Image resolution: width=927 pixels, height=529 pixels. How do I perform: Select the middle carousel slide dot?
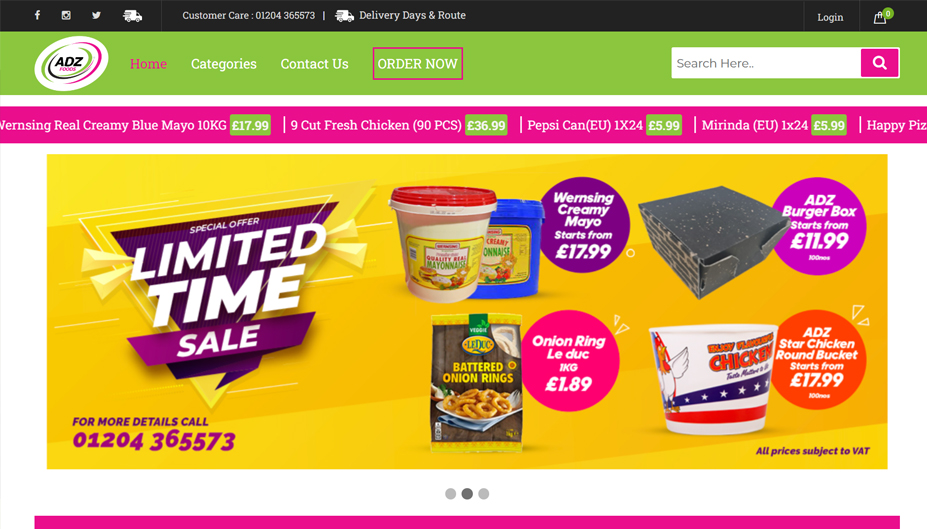click(467, 494)
